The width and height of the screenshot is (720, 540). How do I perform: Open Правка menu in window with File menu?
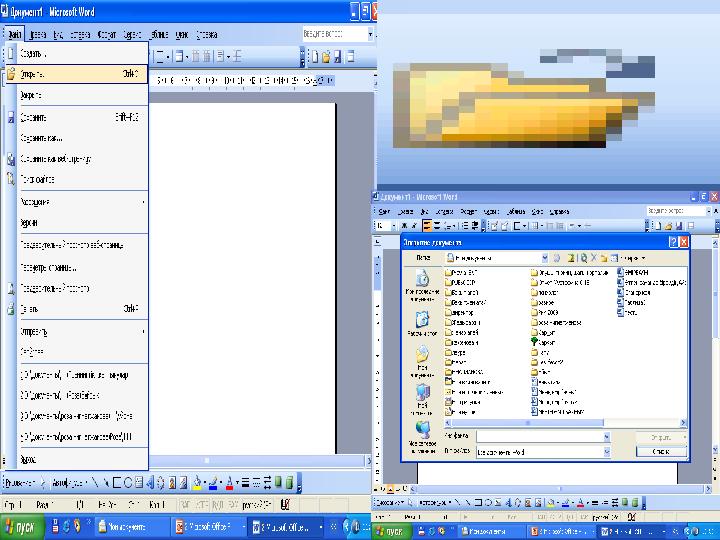[38, 34]
